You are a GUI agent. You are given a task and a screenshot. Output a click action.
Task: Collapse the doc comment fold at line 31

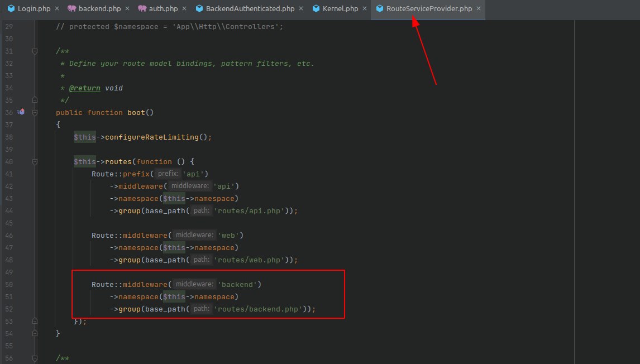(x=35, y=51)
